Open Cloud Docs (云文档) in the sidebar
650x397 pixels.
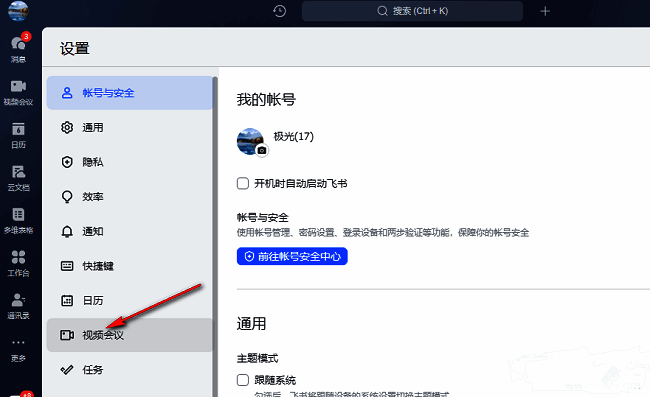click(18, 178)
